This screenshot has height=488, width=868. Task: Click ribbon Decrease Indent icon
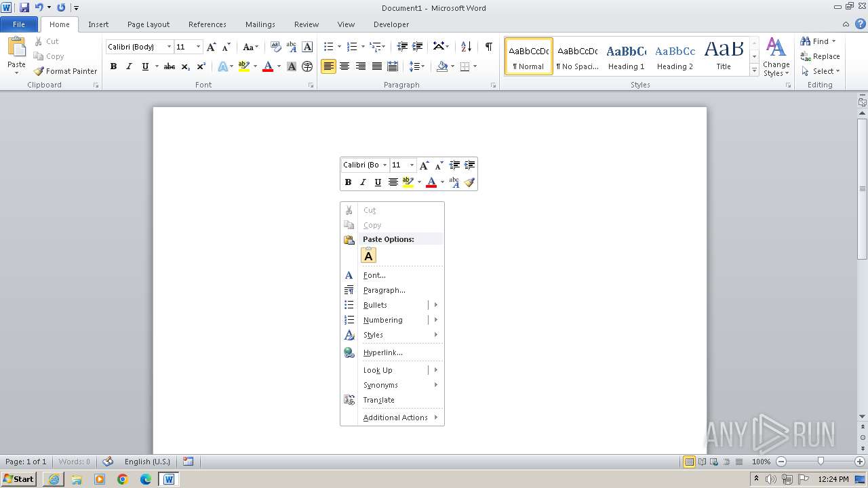[x=402, y=47]
